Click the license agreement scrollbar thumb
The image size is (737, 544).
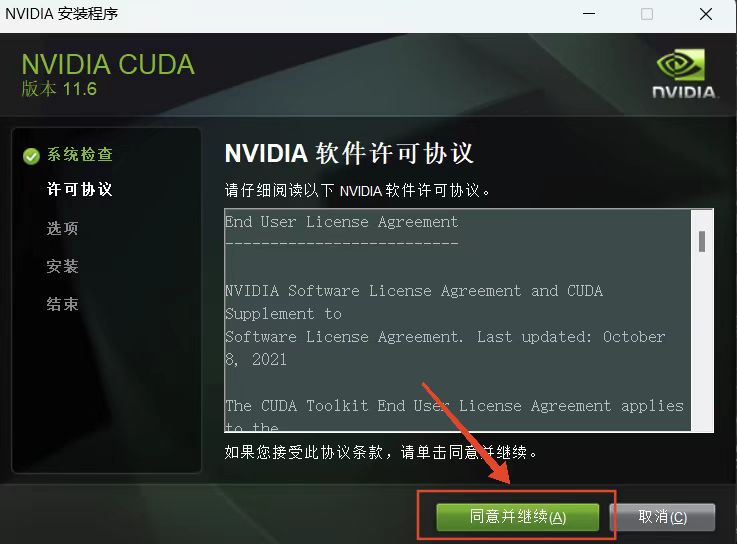pyautogui.click(x=702, y=242)
